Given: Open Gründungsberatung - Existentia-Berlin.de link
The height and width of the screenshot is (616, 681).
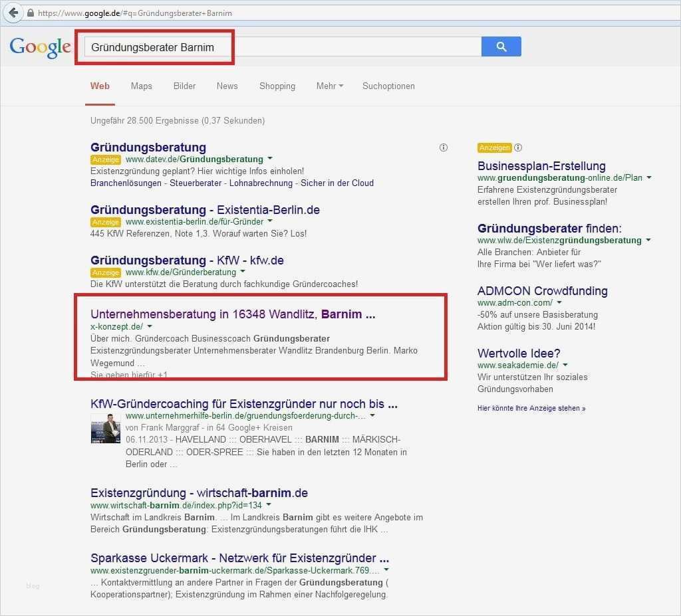Looking at the screenshot, I should point(205,210).
